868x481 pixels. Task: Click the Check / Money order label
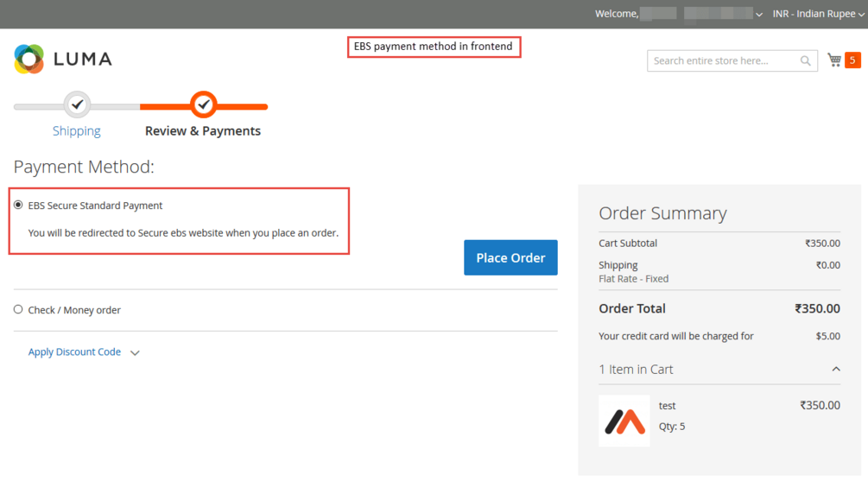[74, 310]
